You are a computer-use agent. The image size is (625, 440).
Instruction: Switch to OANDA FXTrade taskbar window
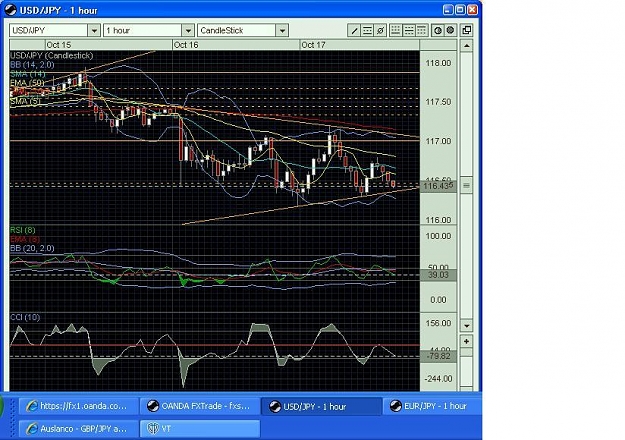(x=200, y=406)
